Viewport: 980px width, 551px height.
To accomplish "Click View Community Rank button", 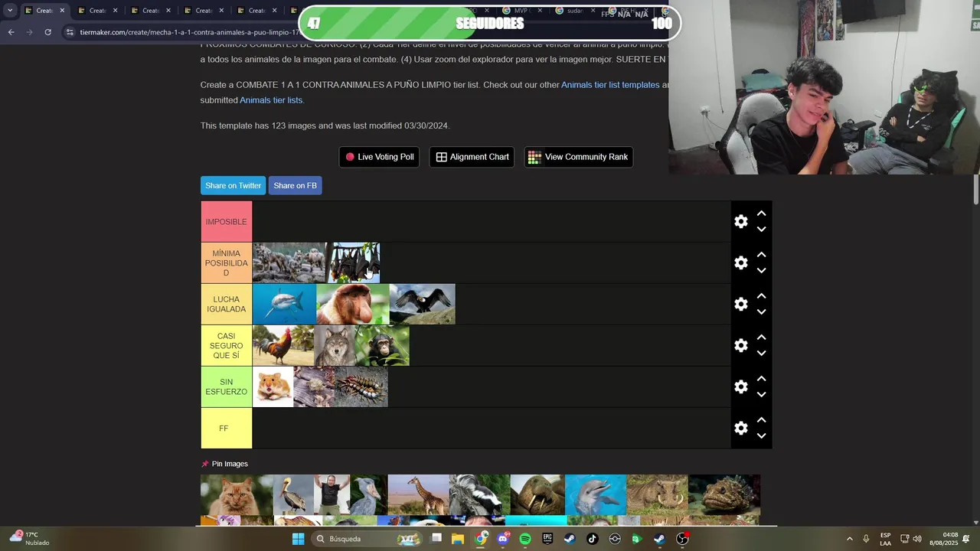I will pos(578,157).
